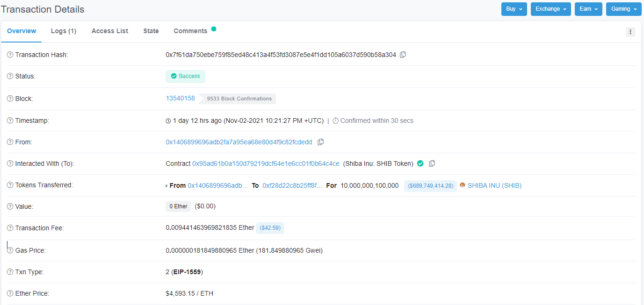
Task: Click the help icon next to Gas Price
Action: 10,250
